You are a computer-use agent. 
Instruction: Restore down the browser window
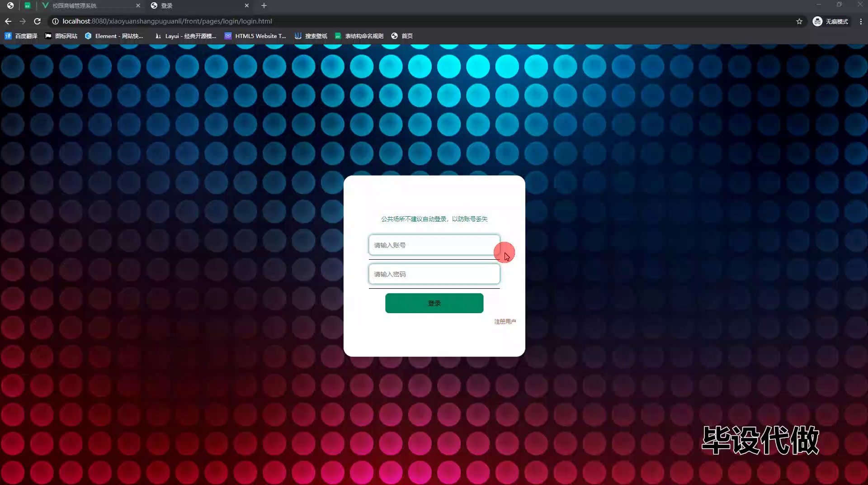[839, 5]
